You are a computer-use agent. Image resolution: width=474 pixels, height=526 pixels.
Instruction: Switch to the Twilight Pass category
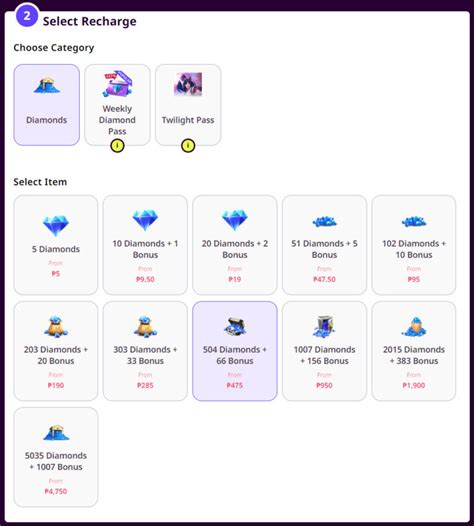click(188, 105)
